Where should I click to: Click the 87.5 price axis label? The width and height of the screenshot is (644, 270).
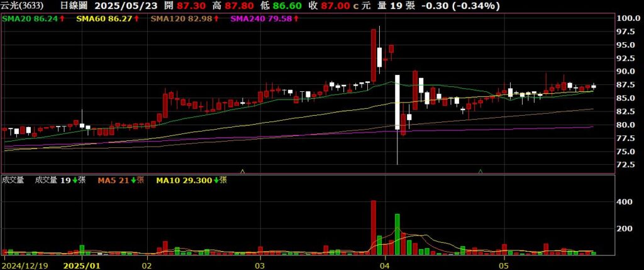pyautogui.click(x=626, y=85)
